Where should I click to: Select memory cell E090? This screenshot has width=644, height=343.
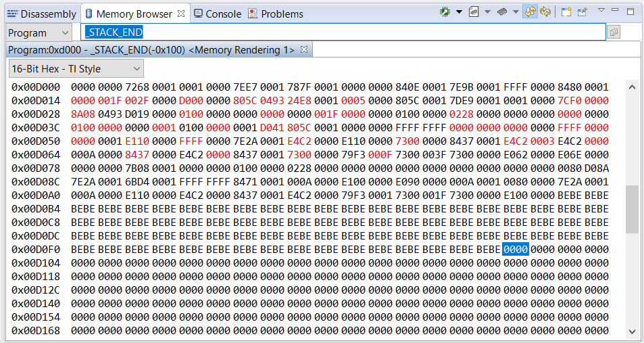[x=407, y=182]
